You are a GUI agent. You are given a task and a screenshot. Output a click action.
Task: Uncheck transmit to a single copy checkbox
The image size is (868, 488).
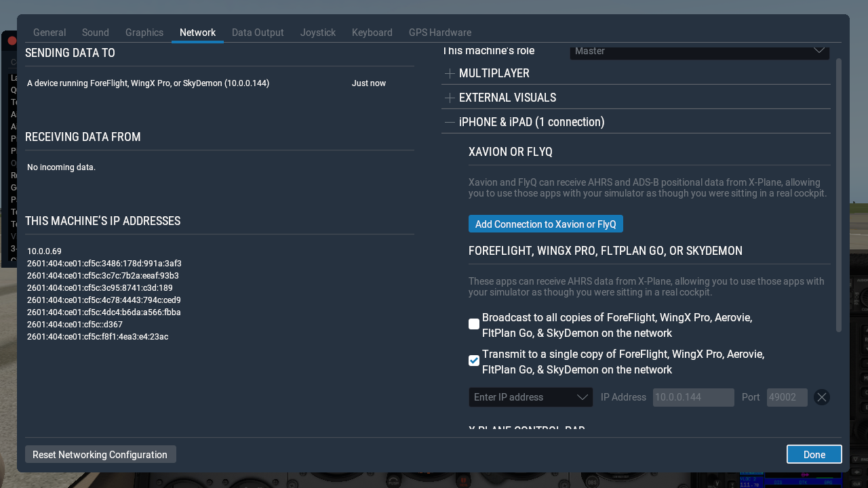(x=474, y=361)
